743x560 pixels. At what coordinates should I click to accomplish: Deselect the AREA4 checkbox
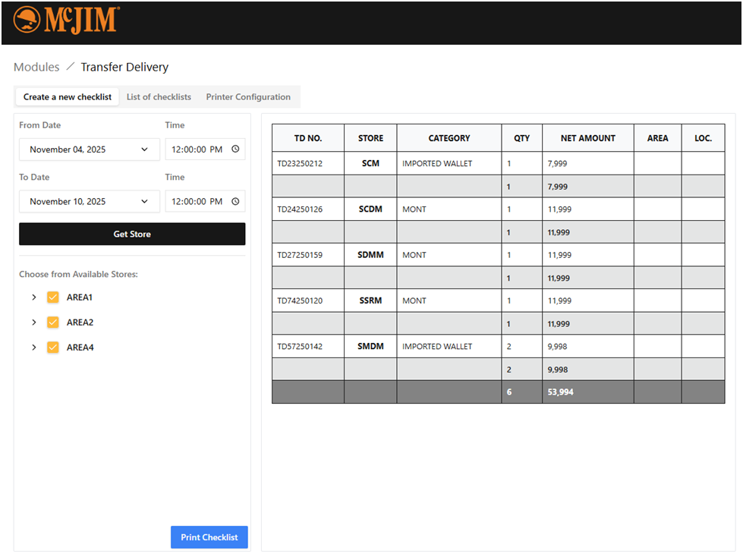tap(53, 348)
